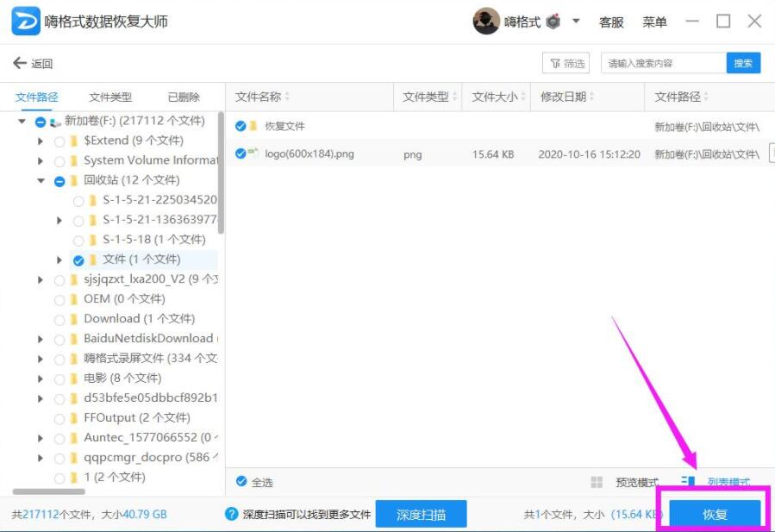The height and width of the screenshot is (532, 775).
Task: Check the S-1-5-18 folder checkbox
Action: tap(78, 241)
